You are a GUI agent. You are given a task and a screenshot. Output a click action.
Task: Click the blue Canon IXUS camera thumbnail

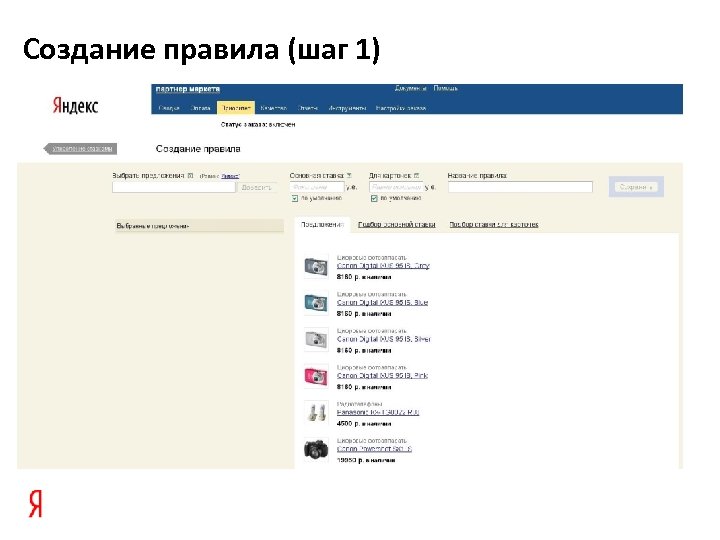[x=316, y=303]
